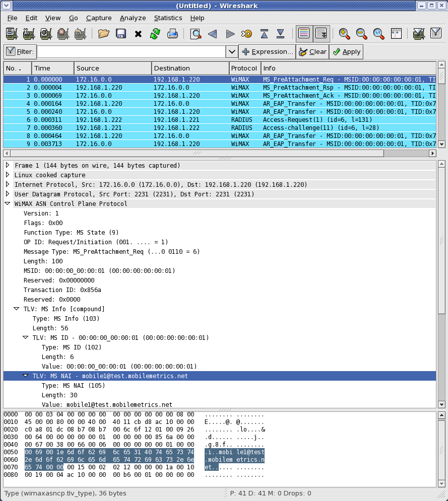Expand the Internet Protocol tree node
The width and height of the screenshot is (448, 501).
(x=8, y=185)
